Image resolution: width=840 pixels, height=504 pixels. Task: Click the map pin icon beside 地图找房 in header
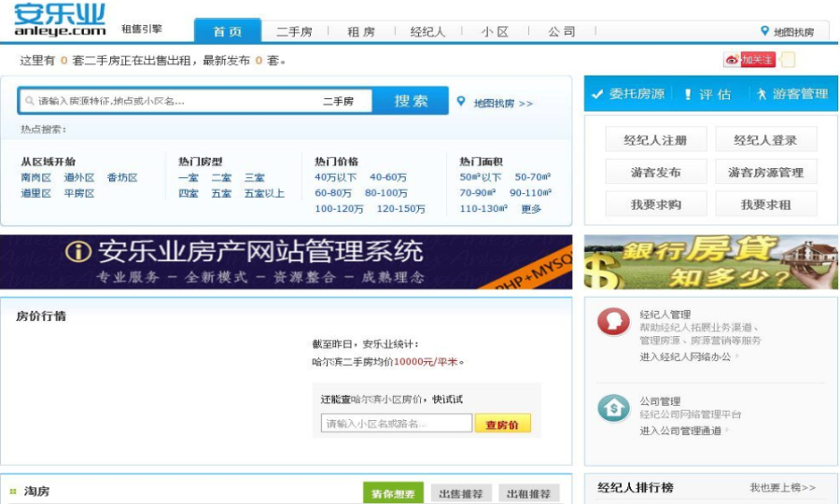(x=765, y=31)
